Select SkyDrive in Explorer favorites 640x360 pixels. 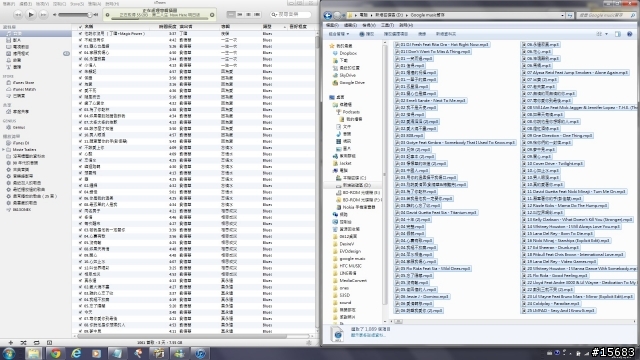point(347,76)
